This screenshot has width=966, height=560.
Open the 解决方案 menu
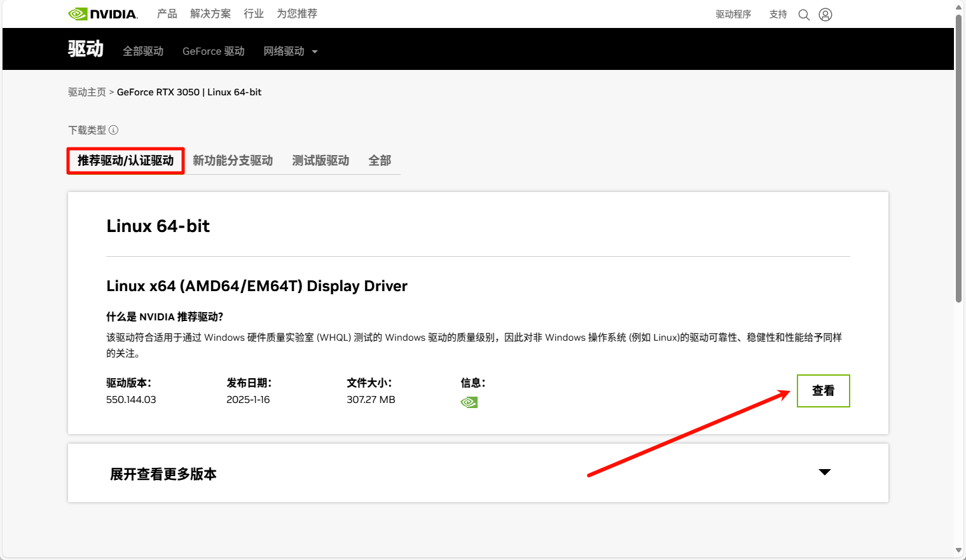[x=210, y=14]
